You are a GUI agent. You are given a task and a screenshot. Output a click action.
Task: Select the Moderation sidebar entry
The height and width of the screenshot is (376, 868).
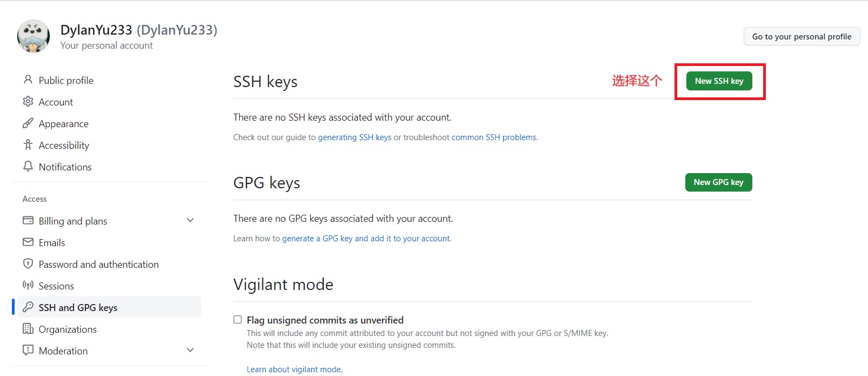[64, 351]
